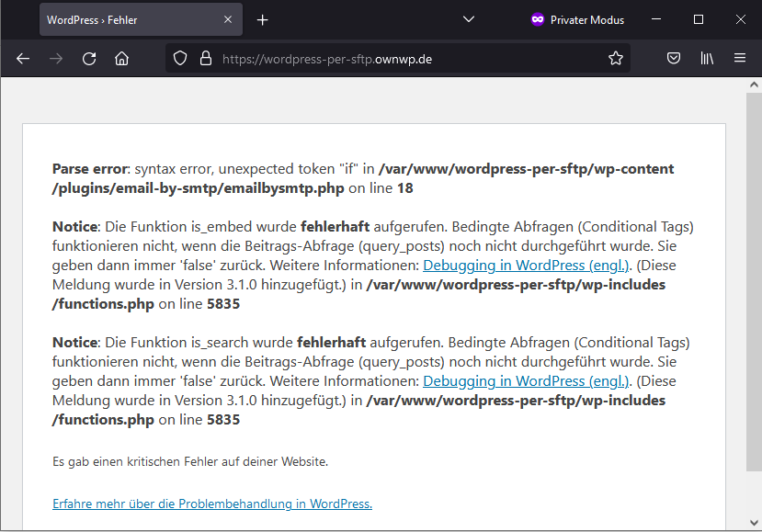Close the browser window
Screen dimensions: 762x532
(741, 19)
